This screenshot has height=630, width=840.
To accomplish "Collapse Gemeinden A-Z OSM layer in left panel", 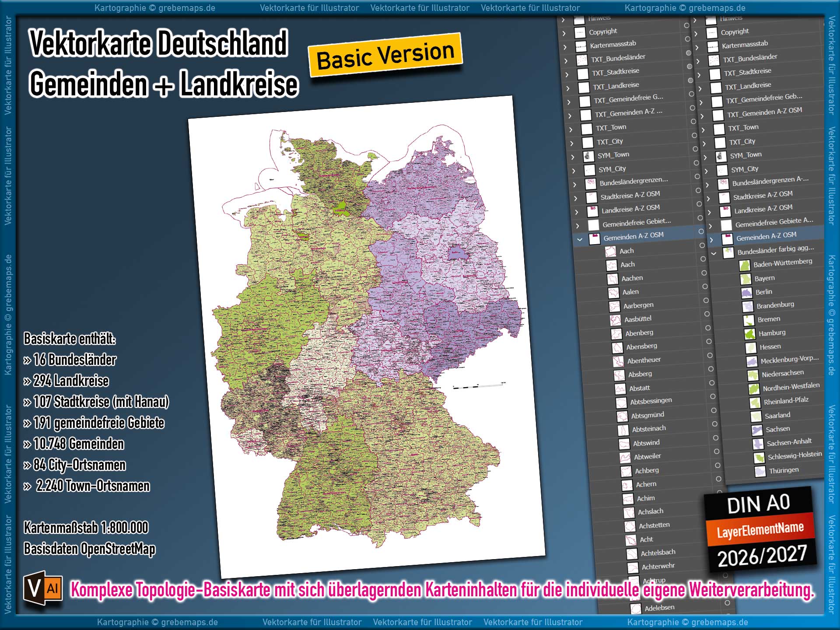I will [579, 239].
